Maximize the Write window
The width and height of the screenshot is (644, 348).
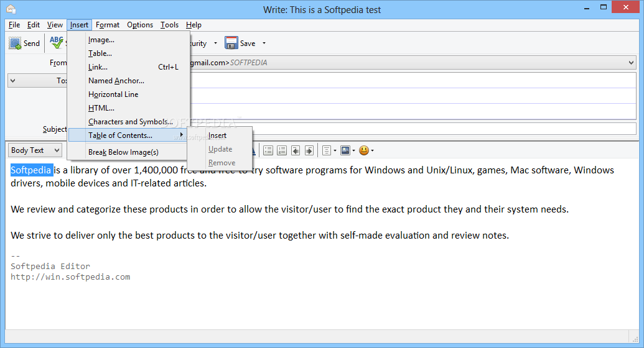point(604,7)
